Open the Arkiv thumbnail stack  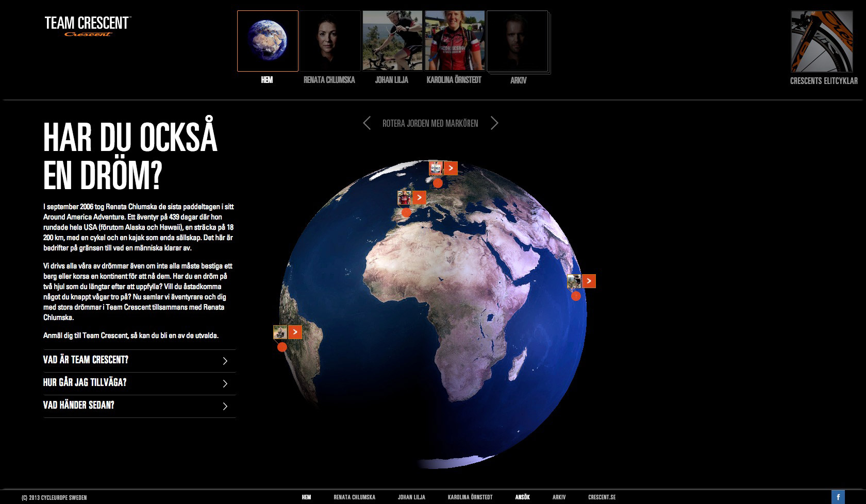[518, 41]
